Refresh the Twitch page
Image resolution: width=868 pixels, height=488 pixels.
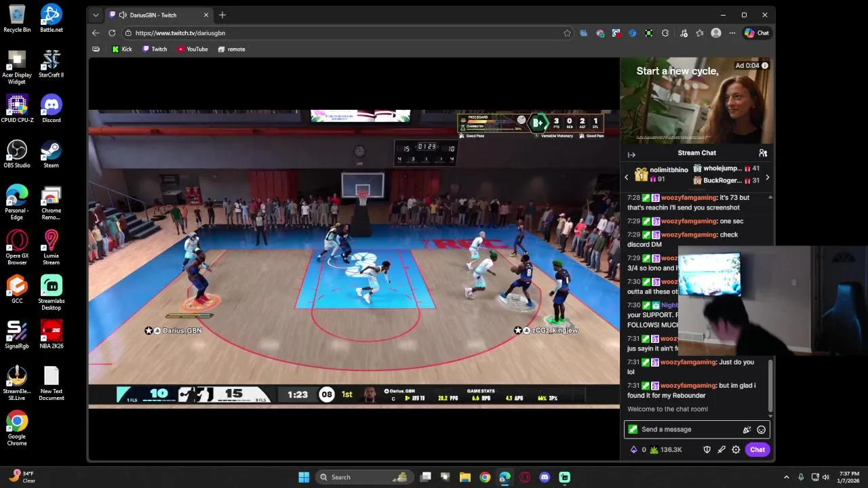[112, 33]
